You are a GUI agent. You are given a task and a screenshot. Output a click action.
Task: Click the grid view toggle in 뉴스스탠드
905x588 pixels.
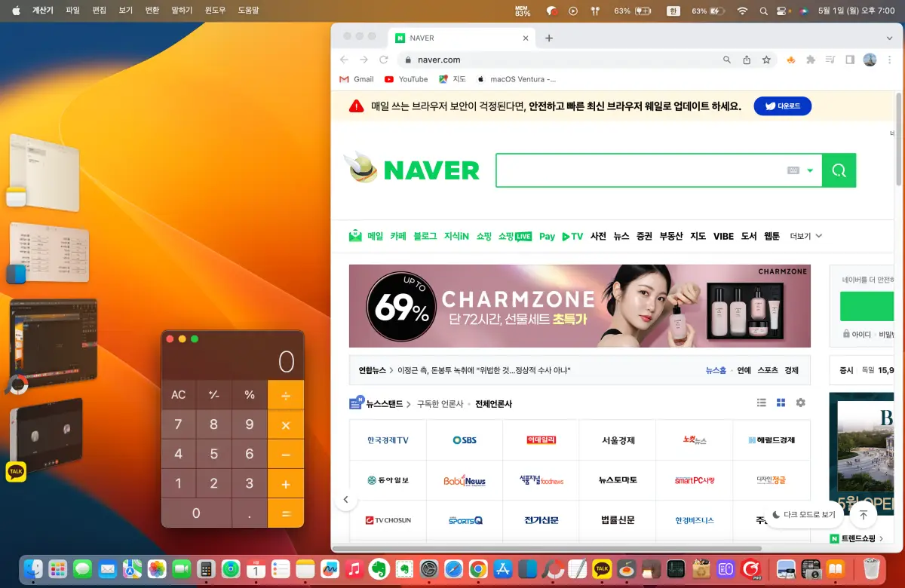coord(781,403)
